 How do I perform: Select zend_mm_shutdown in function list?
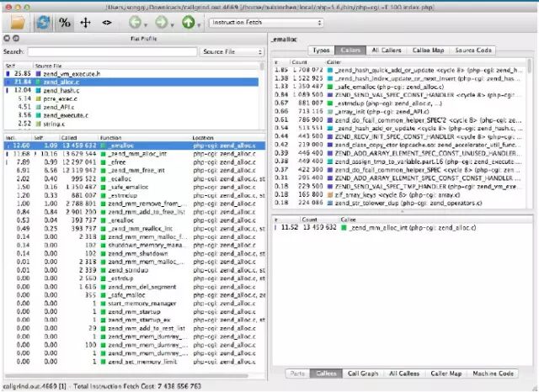coord(135,254)
